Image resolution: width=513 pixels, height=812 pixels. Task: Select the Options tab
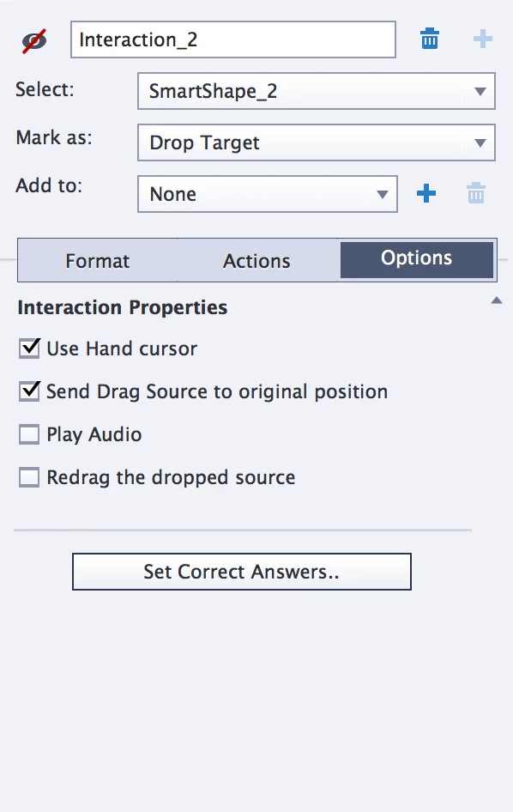tap(417, 259)
